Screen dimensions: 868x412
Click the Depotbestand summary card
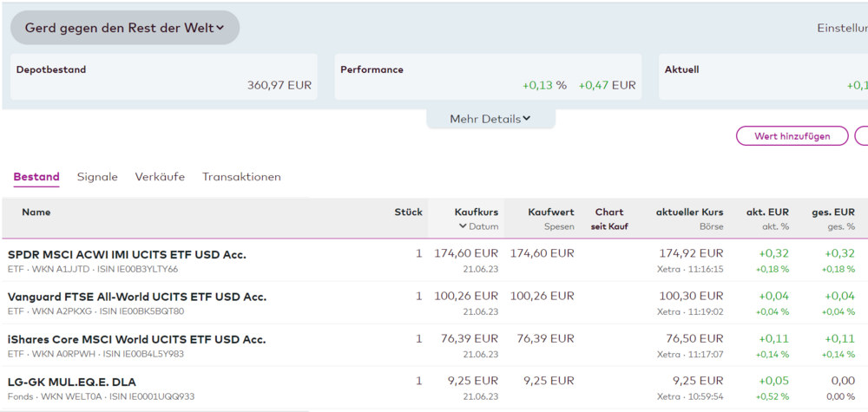(163, 77)
